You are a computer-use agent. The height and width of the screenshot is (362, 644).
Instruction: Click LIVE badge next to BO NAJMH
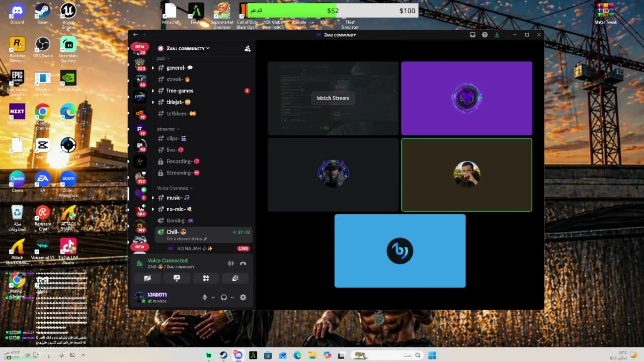point(243,248)
